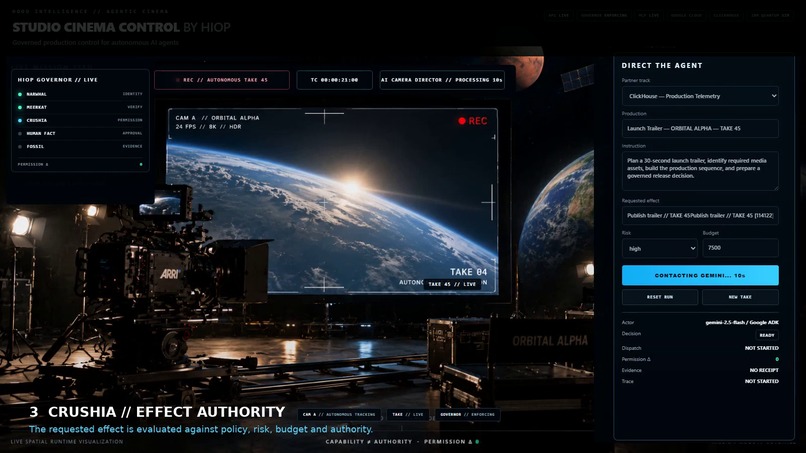Open the Risk dropdown set to high

(660, 248)
